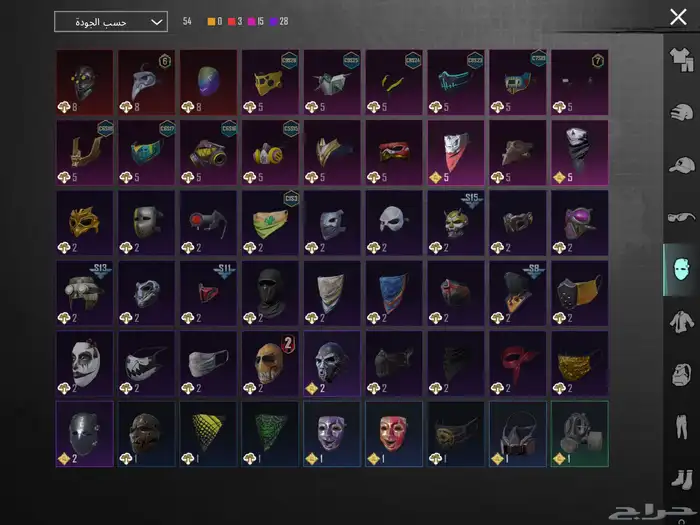Screen dimensions: 700x525
Task: Select the helmet category icon
Action: [x=681, y=112]
